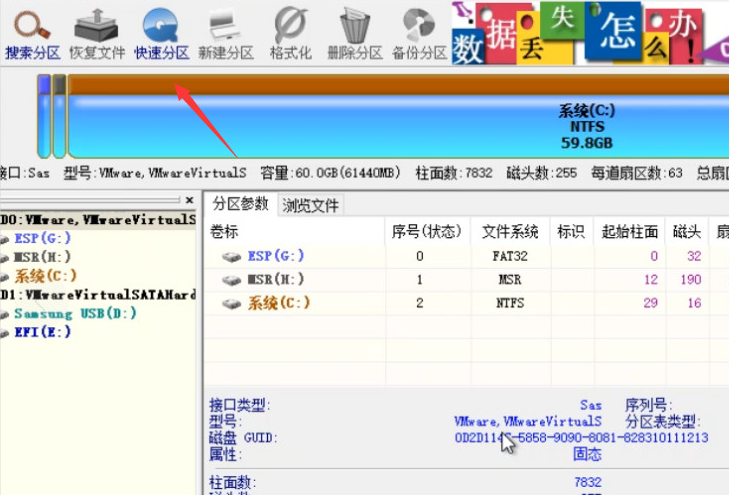This screenshot has height=496, width=729.
Task: Click the 序号(状态) column header
Action: (427, 231)
